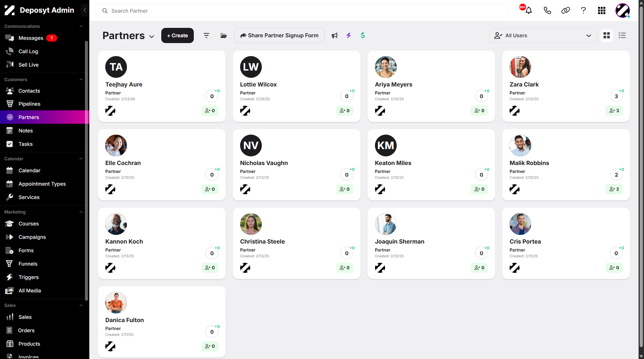Click the Call Log sidebar icon
The height and width of the screenshot is (359, 644).
click(x=10, y=51)
